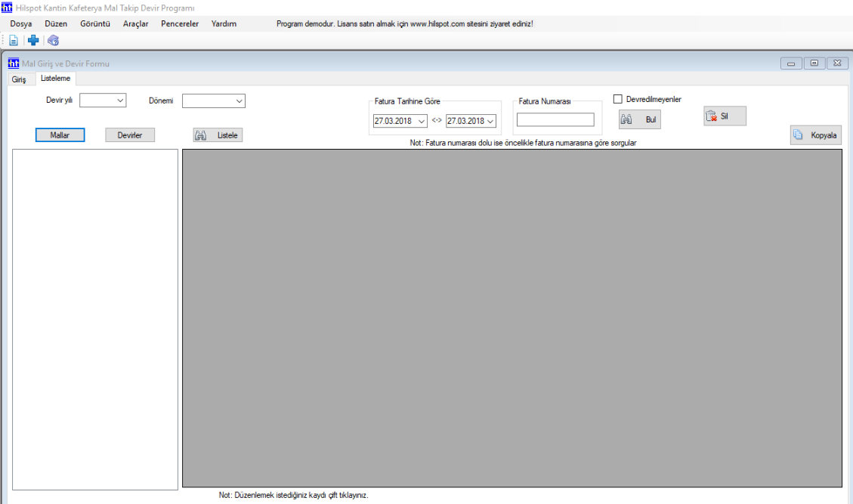Click the Kopyala copy button
The height and width of the screenshot is (504, 853).
[x=816, y=135]
